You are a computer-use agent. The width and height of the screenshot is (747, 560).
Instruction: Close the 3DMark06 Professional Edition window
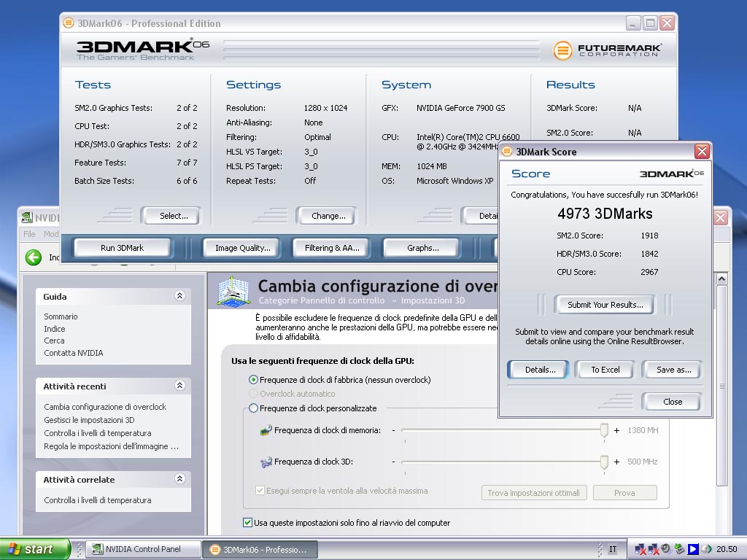pos(667,23)
